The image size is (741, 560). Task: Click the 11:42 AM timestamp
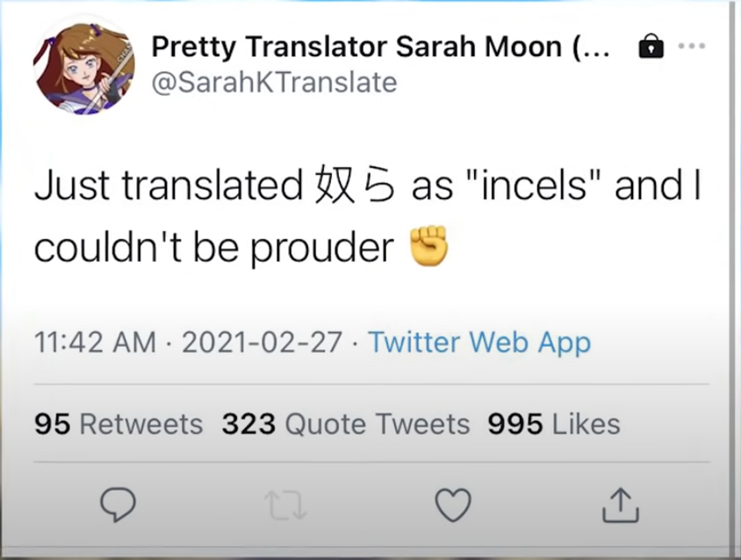pyautogui.click(x=95, y=342)
